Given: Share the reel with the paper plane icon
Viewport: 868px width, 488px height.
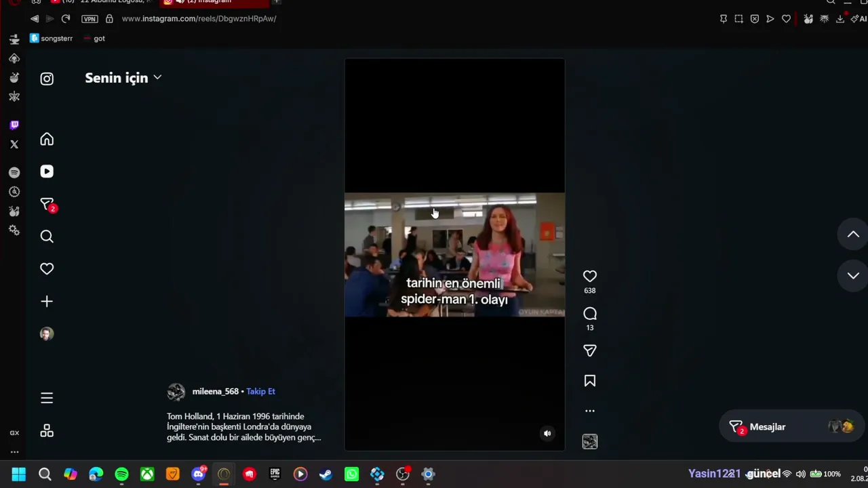Looking at the screenshot, I should tap(590, 350).
